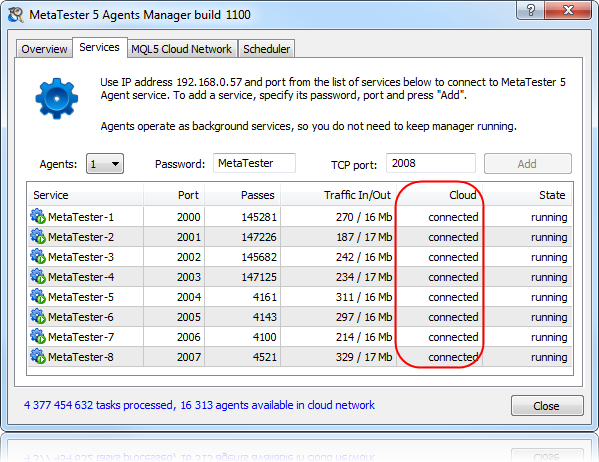
Task: Click the large blue gear icon
Action: (x=57, y=99)
